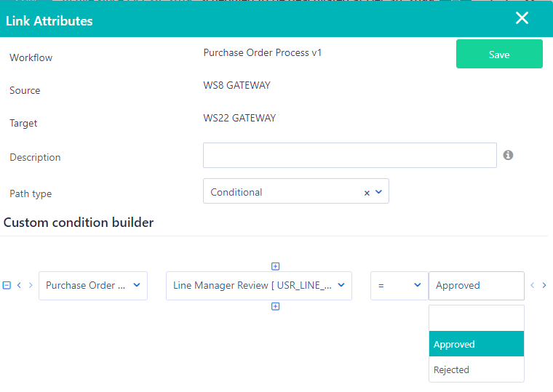
Task: Remove the condition row with the minus icon
Action: coord(7,285)
